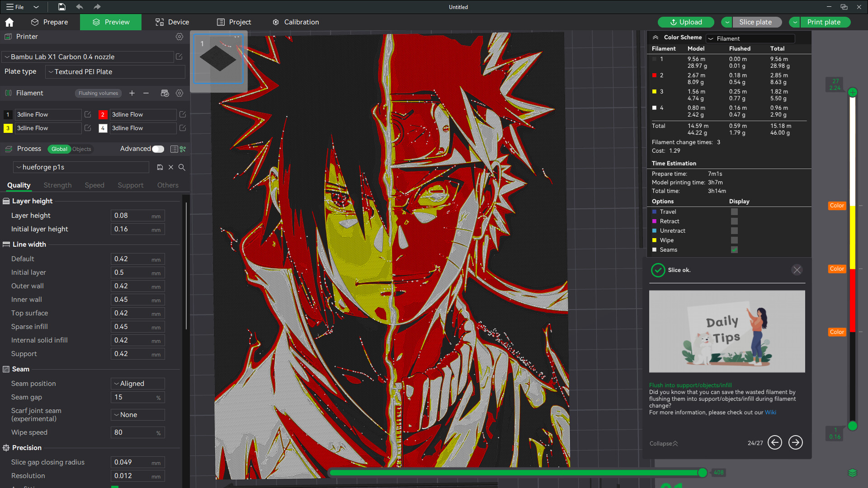Open compare presets icon in Process row
Image resolution: width=868 pixels, height=488 pixels.
coord(183,149)
